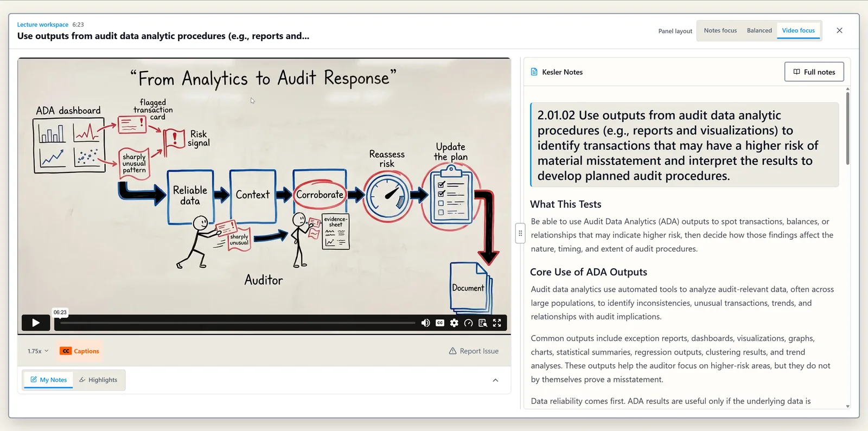Click the Kesler Notes document icon

coord(534,72)
